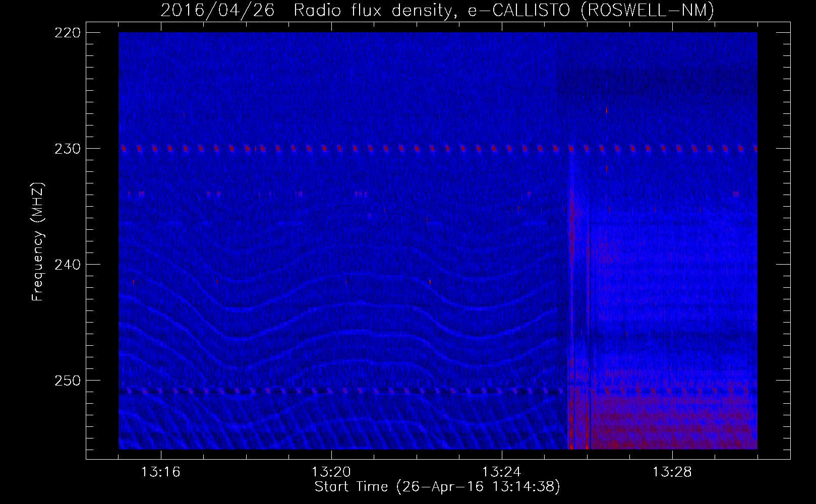816x504 pixels.
Task: Click the plot title naming e-CALLISTO ROSWELL-NM
Action: point(437,11)
